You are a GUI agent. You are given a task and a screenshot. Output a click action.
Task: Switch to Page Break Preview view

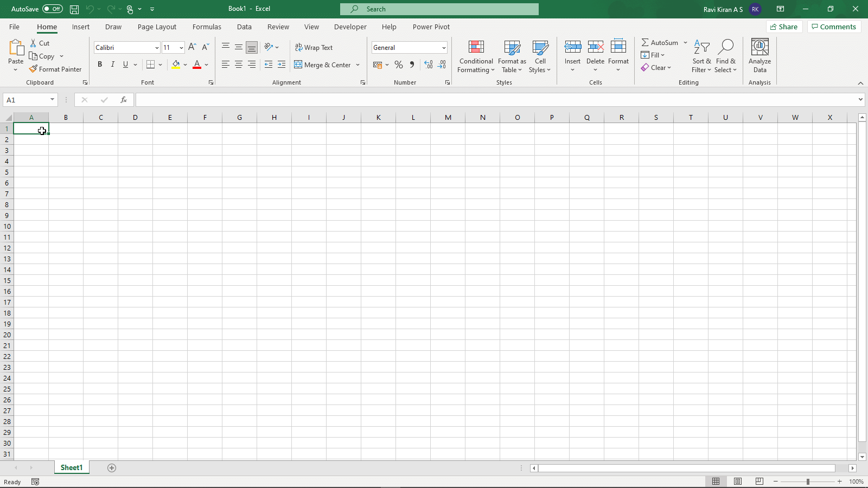coord(758,481)
